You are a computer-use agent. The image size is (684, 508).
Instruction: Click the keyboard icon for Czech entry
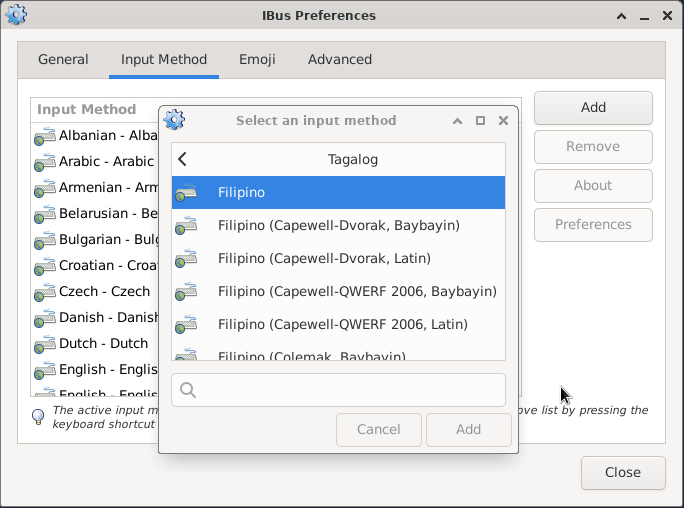click(45, 292)
